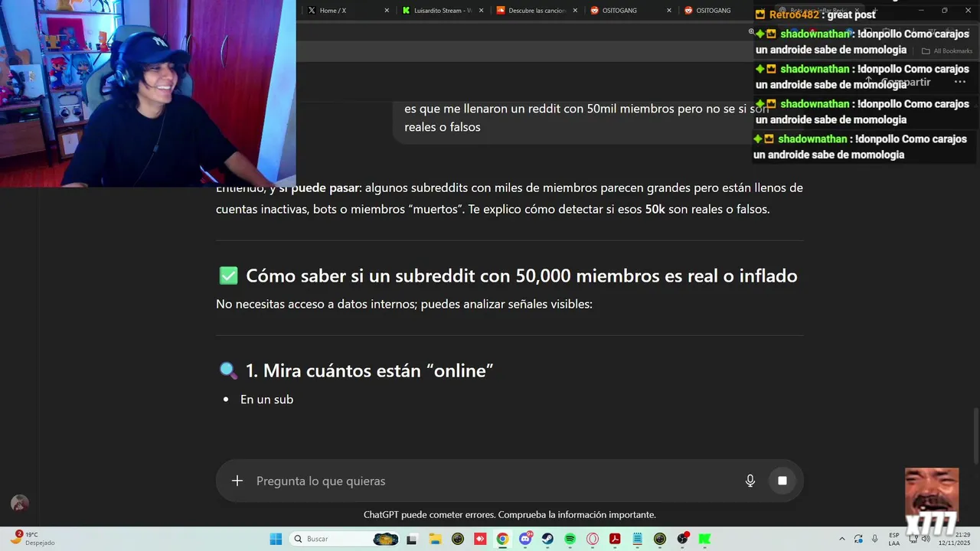
Task: Click the chat message from Retro6482
Action: [x=815, y=15]
